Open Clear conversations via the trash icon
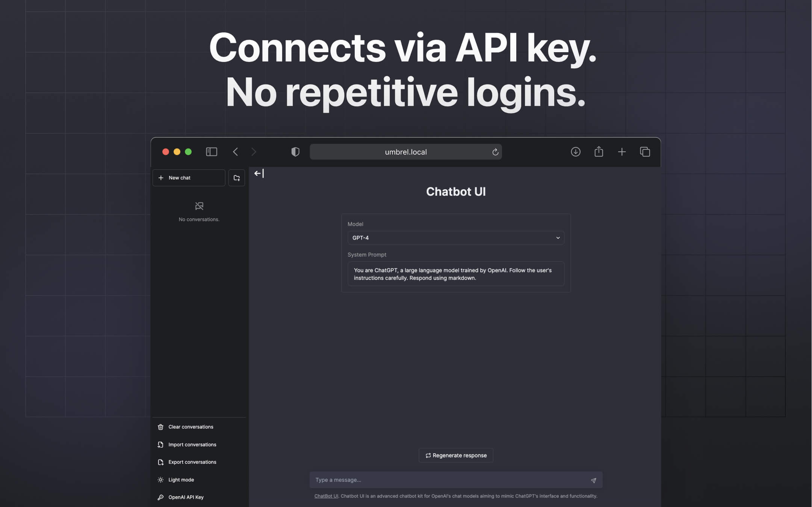This screenshot has width=812, height=507. tap(161, 427)
